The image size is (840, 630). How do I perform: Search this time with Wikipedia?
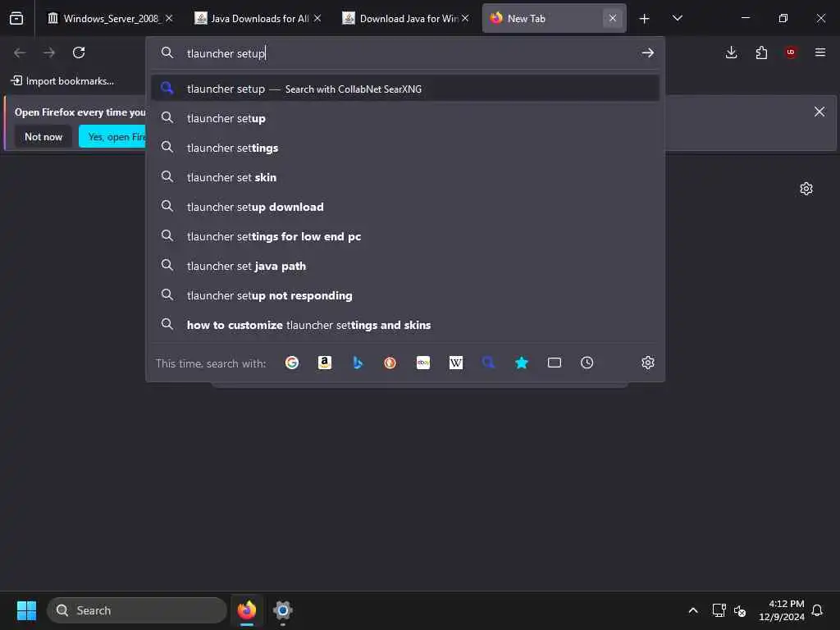tap(456, 363)
